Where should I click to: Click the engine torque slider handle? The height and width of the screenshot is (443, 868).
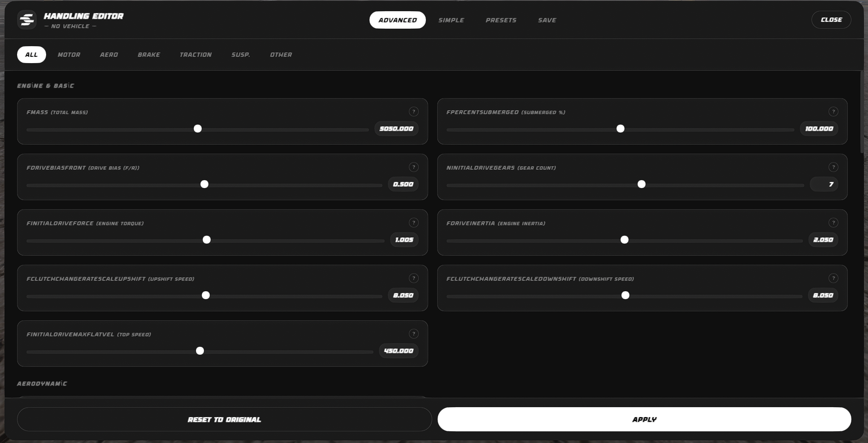tap(207, 240)
